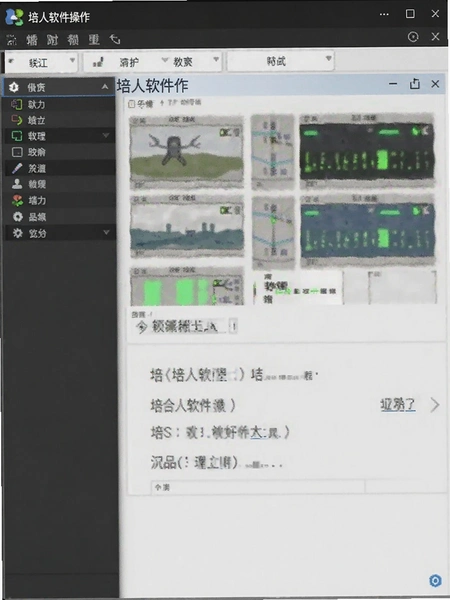Click the small up arrow next to the checkbox
The width and height of the screenshot is (450, 600).
(x=161, y=103)
